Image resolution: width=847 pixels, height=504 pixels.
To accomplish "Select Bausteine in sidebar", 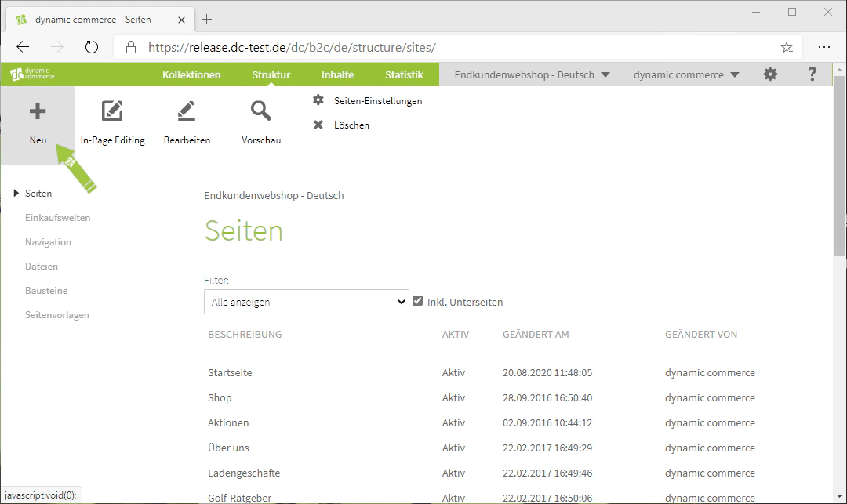I will [46, 291].
